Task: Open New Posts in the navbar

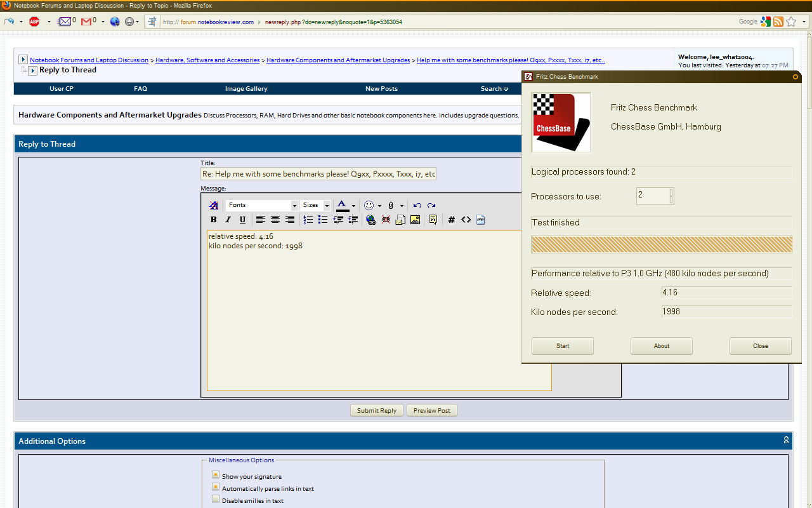Action: point(381,89)
